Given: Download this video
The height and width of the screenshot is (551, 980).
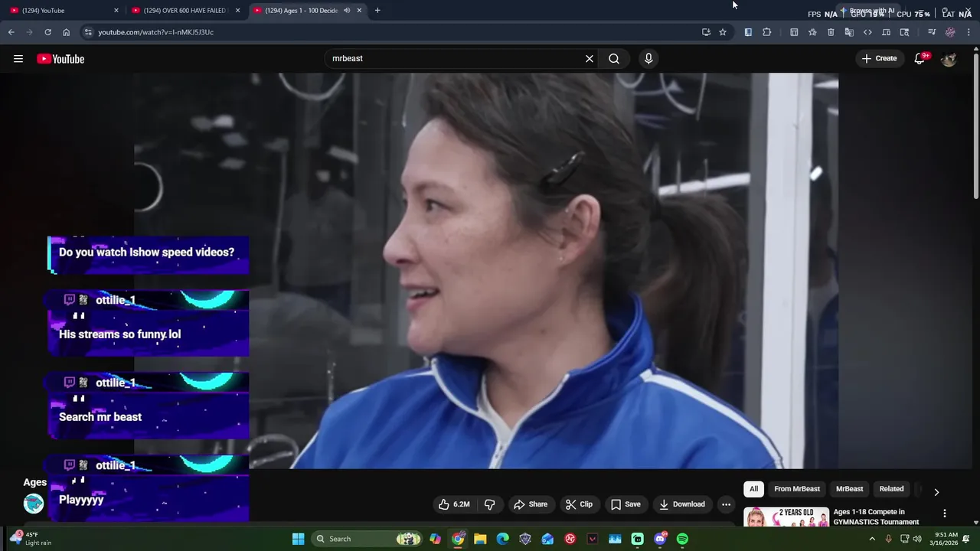Looking at the screenshot, I should tap(682, 504).
